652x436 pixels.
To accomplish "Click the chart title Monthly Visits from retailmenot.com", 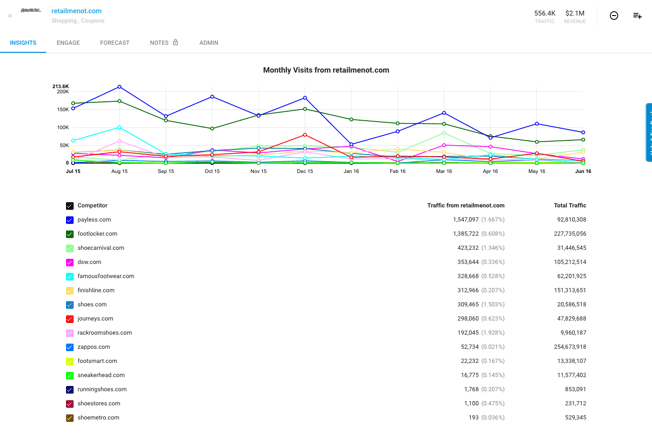I will pyautogui.click(x=326, y=70).
